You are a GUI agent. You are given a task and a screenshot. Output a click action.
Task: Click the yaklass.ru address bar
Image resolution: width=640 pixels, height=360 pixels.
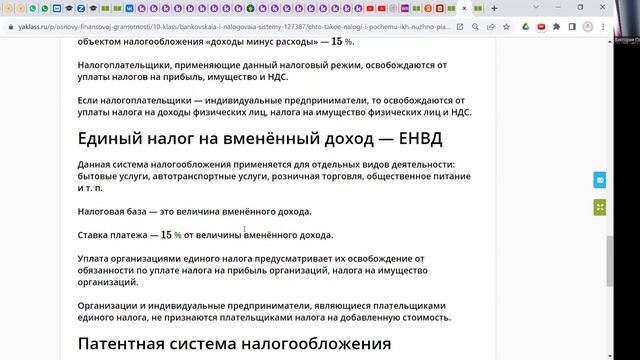(234, 27)
